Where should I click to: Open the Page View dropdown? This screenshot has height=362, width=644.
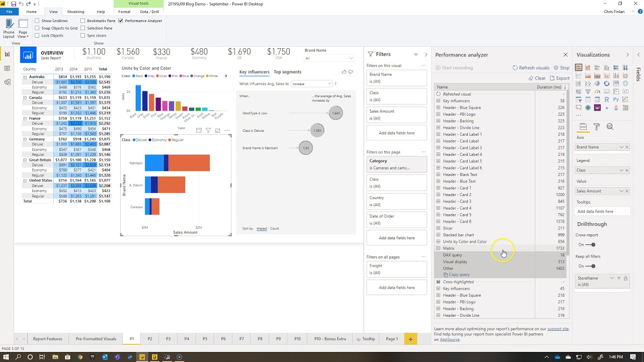pyautogui.click(x=23, y=29)
